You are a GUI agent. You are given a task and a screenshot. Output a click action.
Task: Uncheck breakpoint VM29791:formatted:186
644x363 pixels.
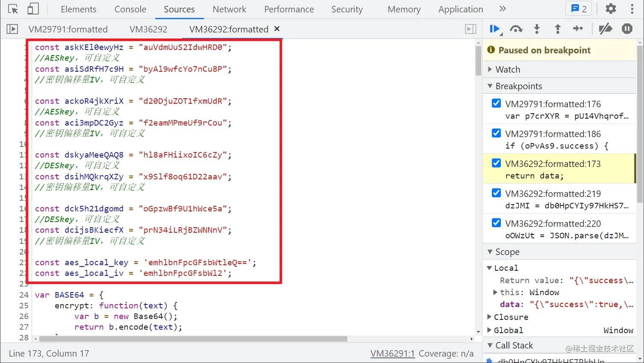(496, 133)
